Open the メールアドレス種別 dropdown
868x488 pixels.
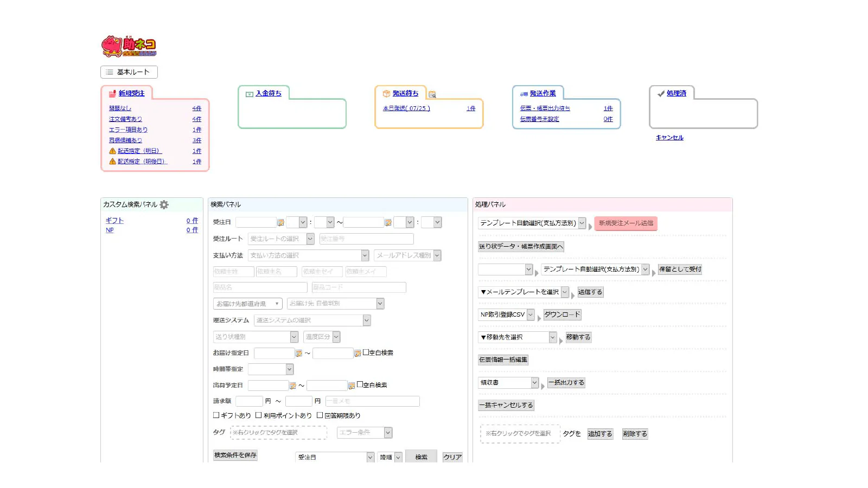click(x=407, y=255)
